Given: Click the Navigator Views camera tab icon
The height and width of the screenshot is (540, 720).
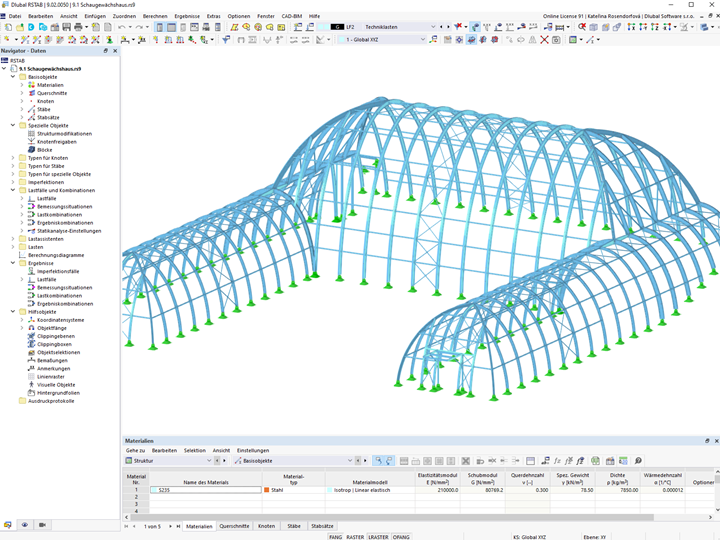Looking at the screenshot, I should 42,525.
